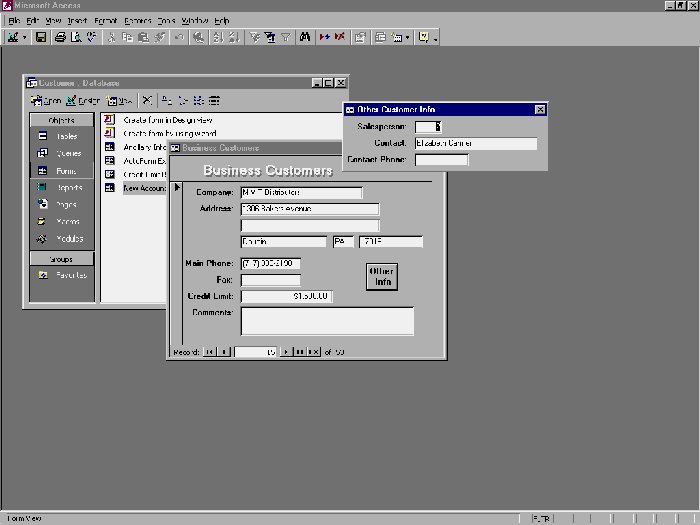This screenshot has height=525, width=700.
Task: Click the Print icon in the toolbar
Action: [60, 37]
